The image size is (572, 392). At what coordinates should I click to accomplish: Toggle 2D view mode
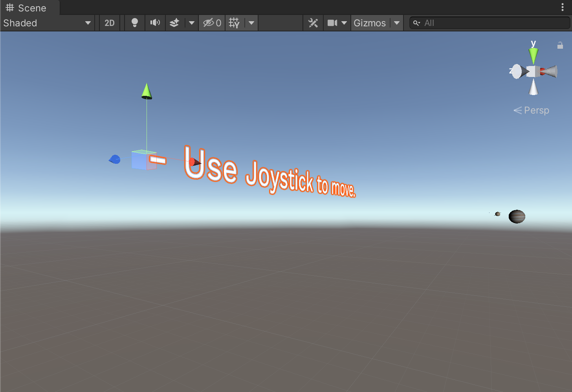110,23
